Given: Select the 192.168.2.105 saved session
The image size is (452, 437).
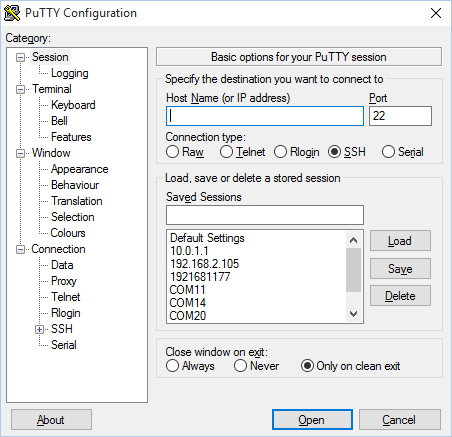Looking at the screenshot, I should coord(205,264).
